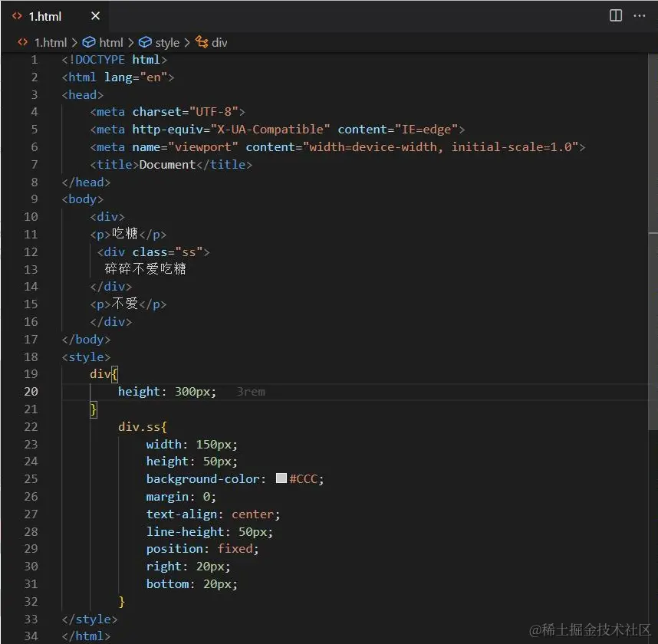Click the opening <body> tag
This screenshot has height=644, width=658.
point(83,199)
